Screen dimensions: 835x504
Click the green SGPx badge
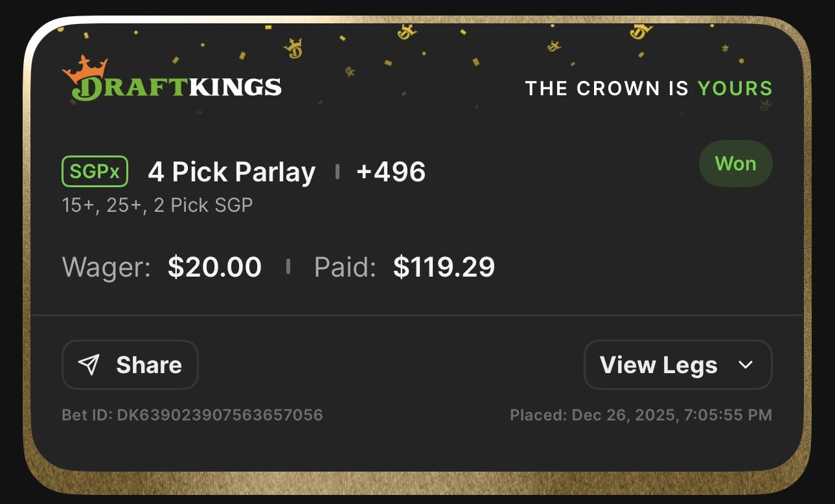pyautogui.click(x=95, y=172)
